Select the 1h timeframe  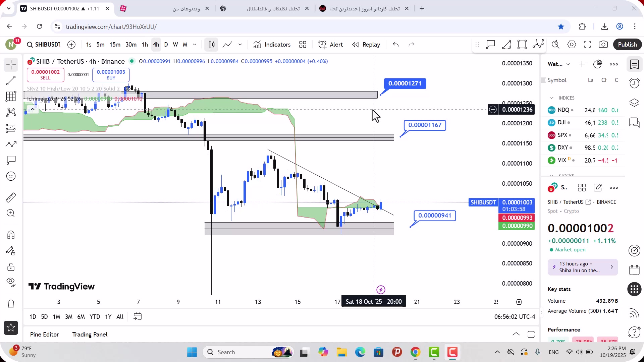(145, 45)
